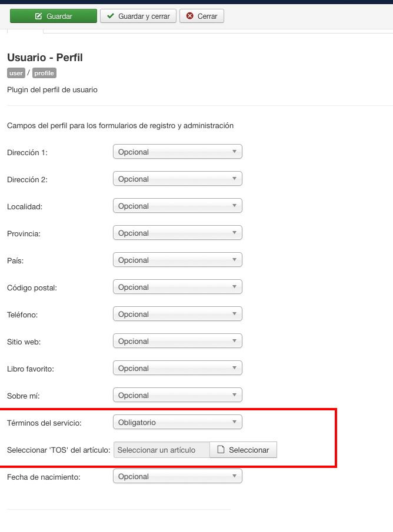Image resolution: width=393 pixels, height=532 pixels.
Task: Expand the Dirección 2 dropdown arrow
Action: 234,179
